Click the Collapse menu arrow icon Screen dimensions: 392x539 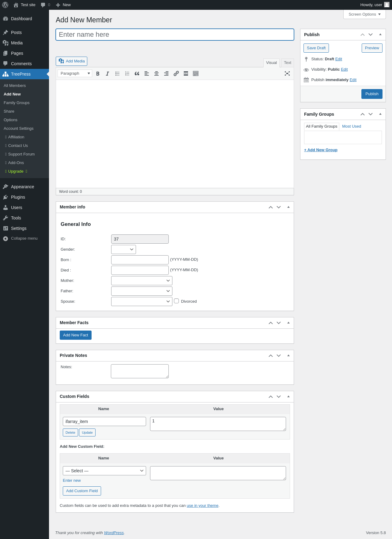tap(6, 239)
